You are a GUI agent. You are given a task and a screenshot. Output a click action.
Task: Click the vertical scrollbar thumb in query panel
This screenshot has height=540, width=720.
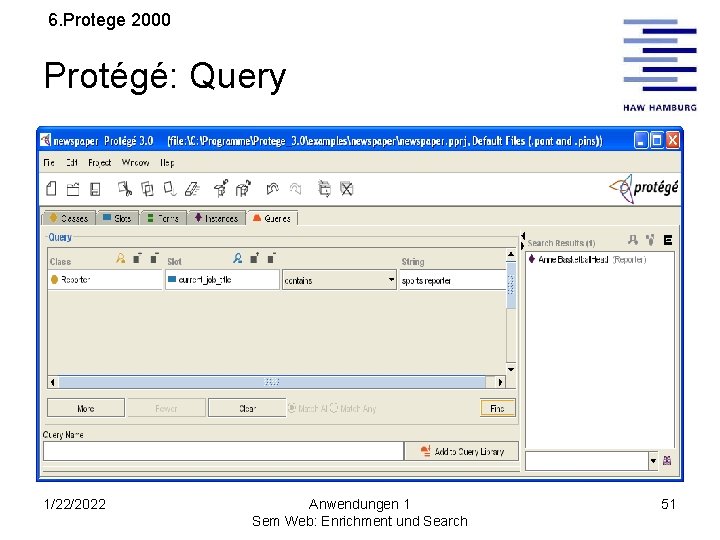coord(511,285)
